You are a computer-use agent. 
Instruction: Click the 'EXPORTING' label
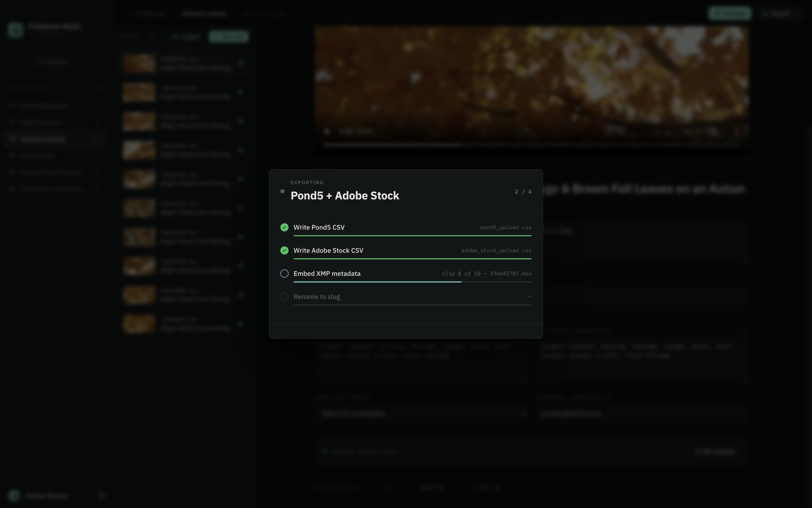pos(307,183)
